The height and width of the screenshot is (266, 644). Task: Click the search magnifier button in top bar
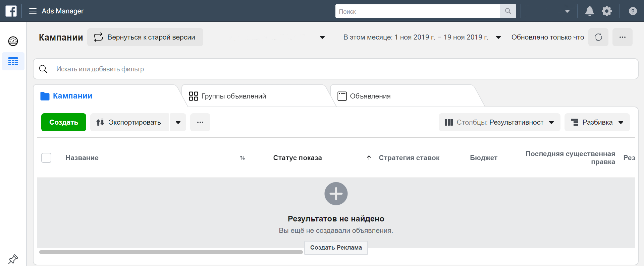click(508, 11)
